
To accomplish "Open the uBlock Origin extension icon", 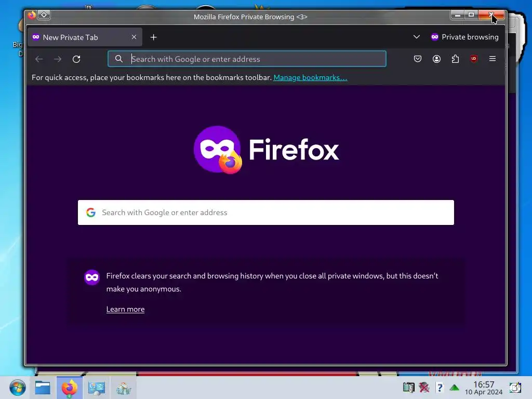I will 474,59.
